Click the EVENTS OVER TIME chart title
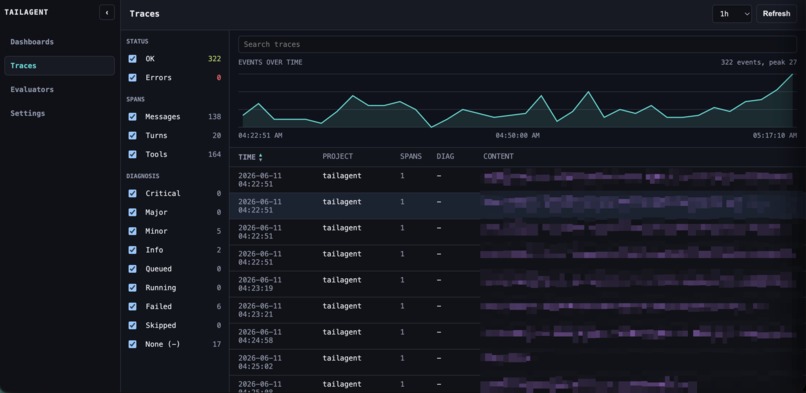Viewport: 806px width, 393px height. 270,62
